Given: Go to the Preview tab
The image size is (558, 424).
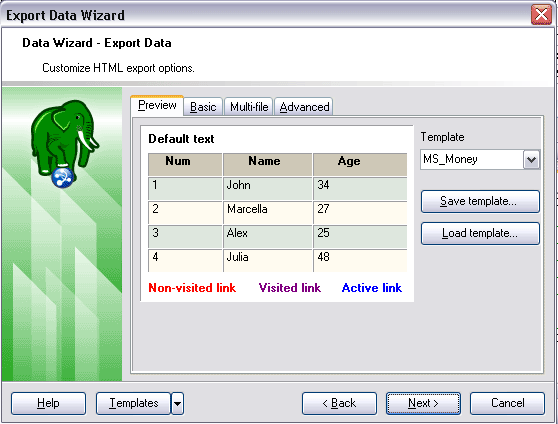Looking at the screenshot, I should 157,105.
